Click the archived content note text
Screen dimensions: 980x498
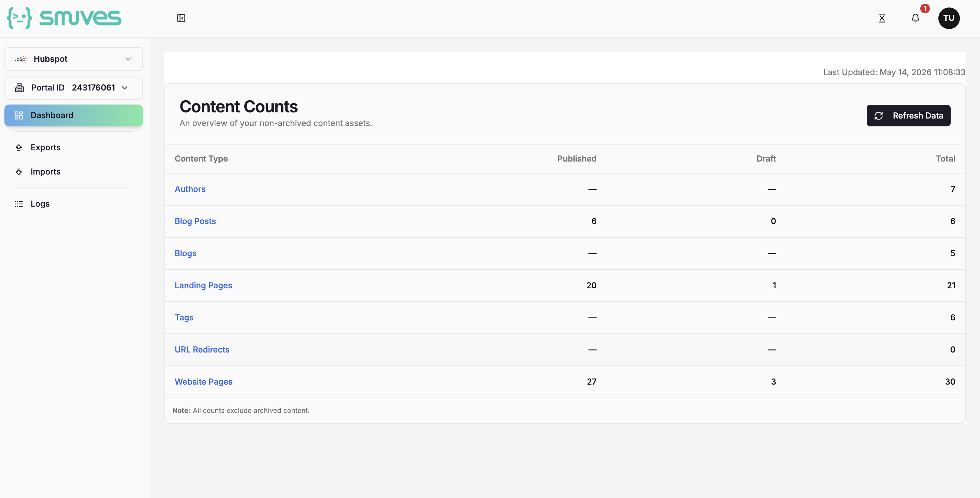pyautogui.click(x=241, y=411)
